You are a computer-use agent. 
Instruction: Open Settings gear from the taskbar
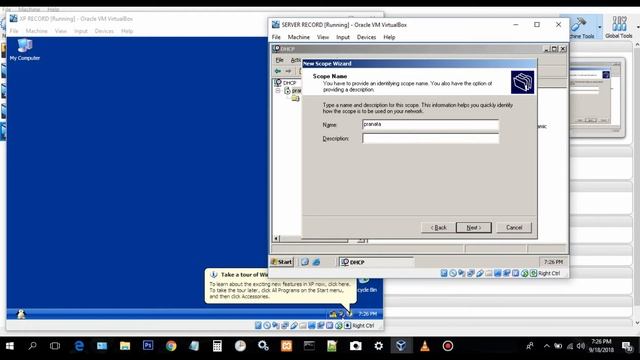click(x=378, y=346)
